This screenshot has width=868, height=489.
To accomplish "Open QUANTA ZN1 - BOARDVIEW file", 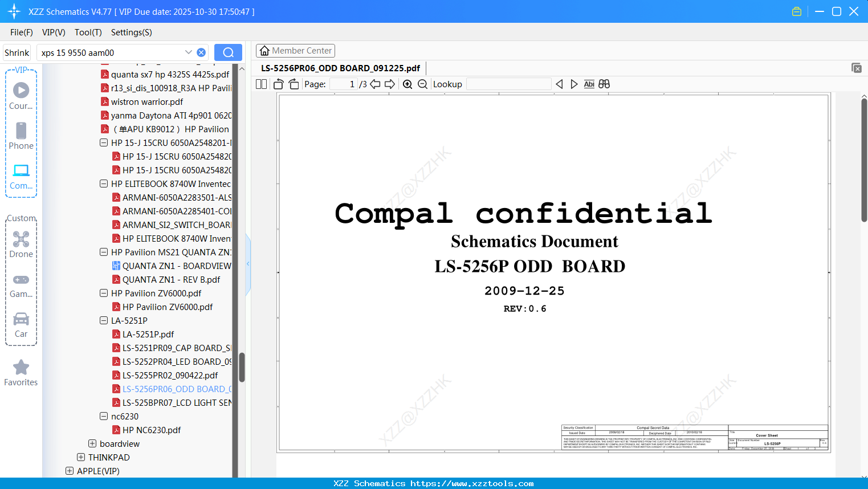I will point(177,266).
